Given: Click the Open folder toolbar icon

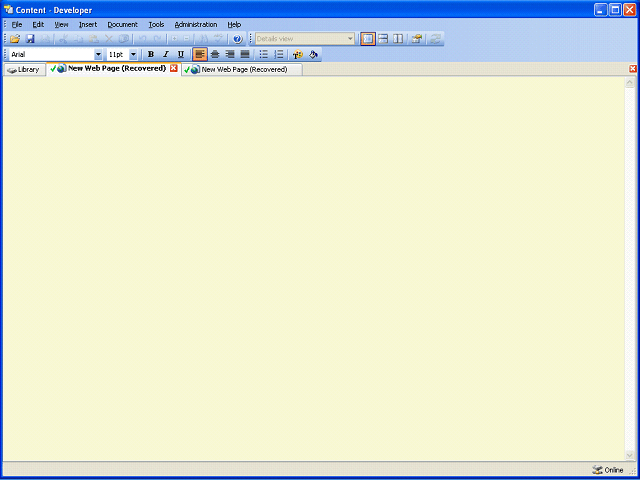Looking at the screenshot, I should [x=15, y=39].
